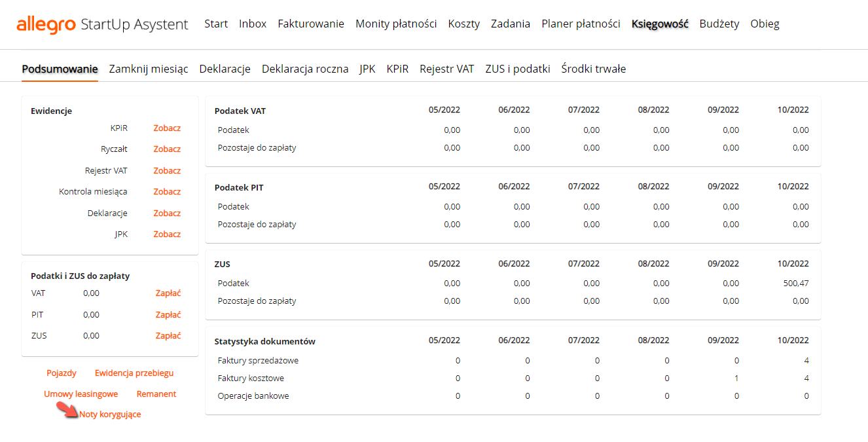Screen dimensions: 868x442
Task: Click Zobacz next to Kontrola miesiąca
Action: 167,191
